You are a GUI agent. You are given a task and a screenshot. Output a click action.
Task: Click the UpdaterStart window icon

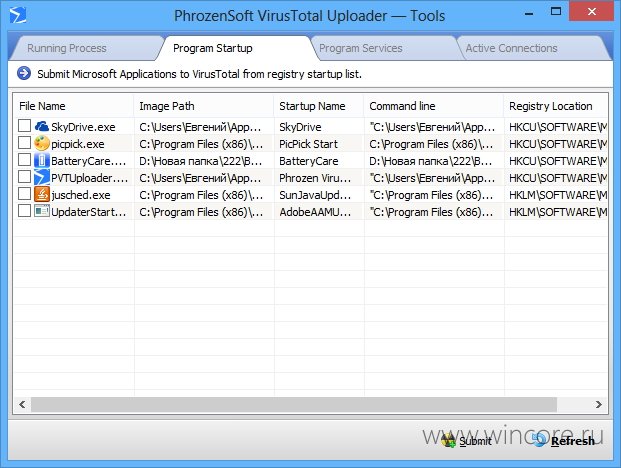click(x=42, y=211)
